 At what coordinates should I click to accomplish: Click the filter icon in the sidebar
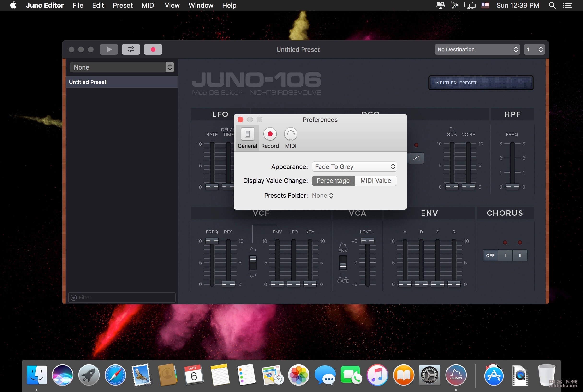pyautogui.click(x=73, y=297)
